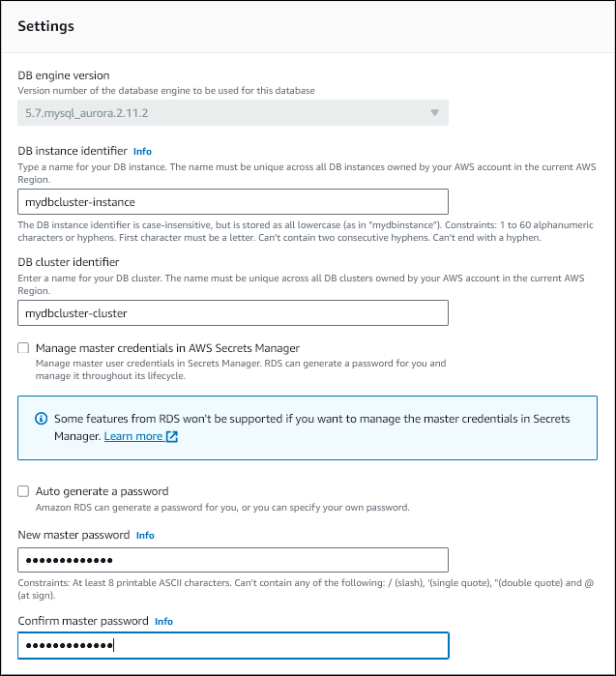
Task: Click into the Confirm master password field
Action: pos(233,646)
